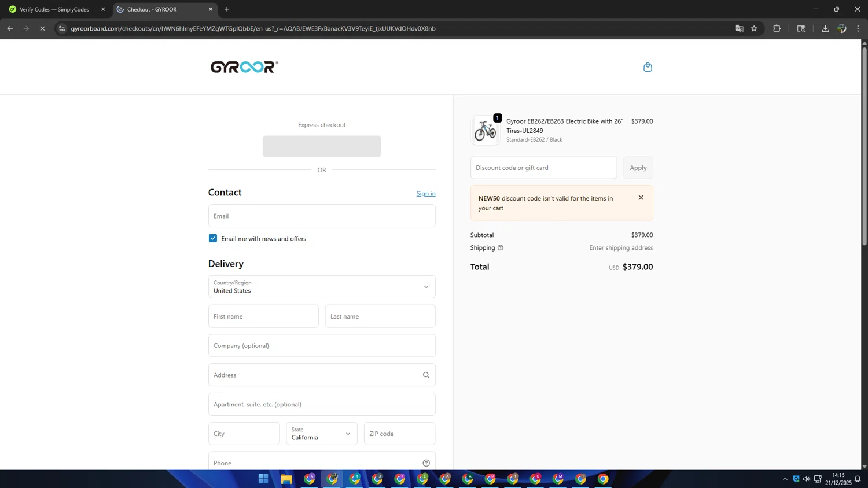This screenshot has width=868, height=488.
Task: Click the ZIP code field
Action: [x=399, y=434]
